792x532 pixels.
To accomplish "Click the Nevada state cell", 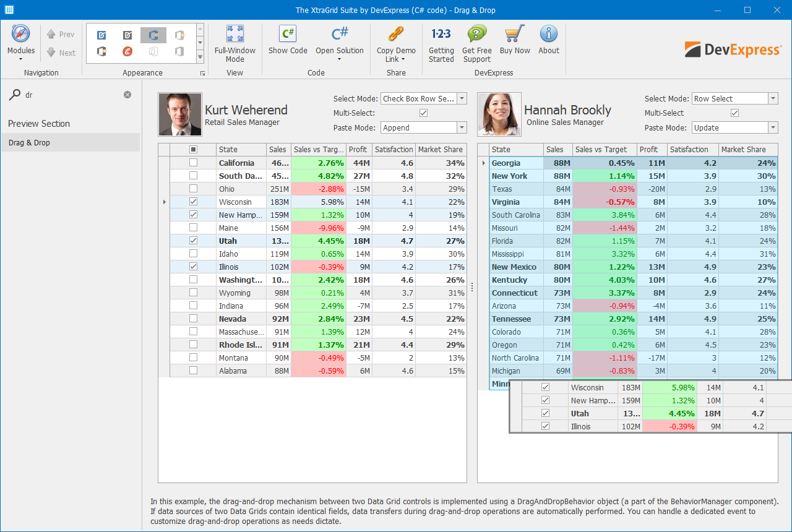I will coord(241,319).
